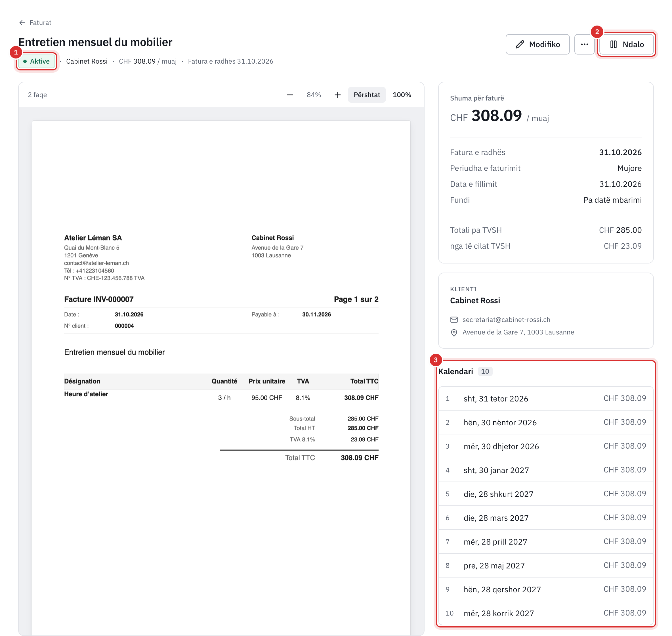The width and height of the screenshot is (672, 636).
Task: Click the invoice PDF preview page
Action: [x=221, y=378]
